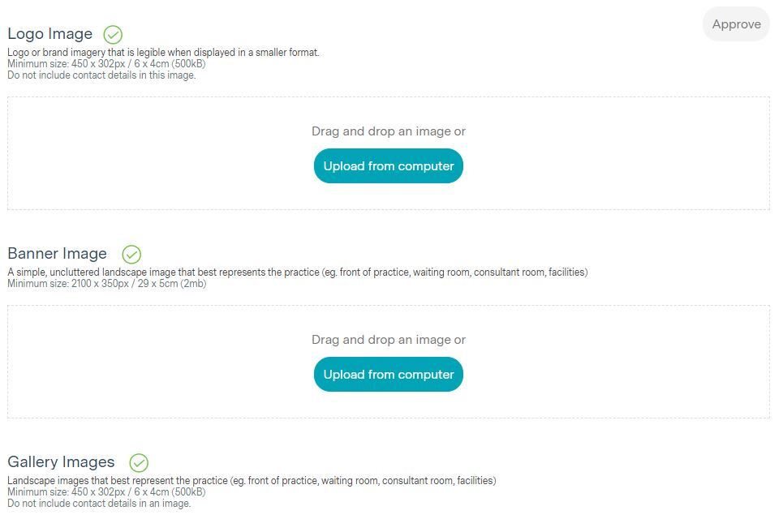Click the Logo Image drop zone area
The width and height of the screenshot is (783, 532).
(162, 154)
